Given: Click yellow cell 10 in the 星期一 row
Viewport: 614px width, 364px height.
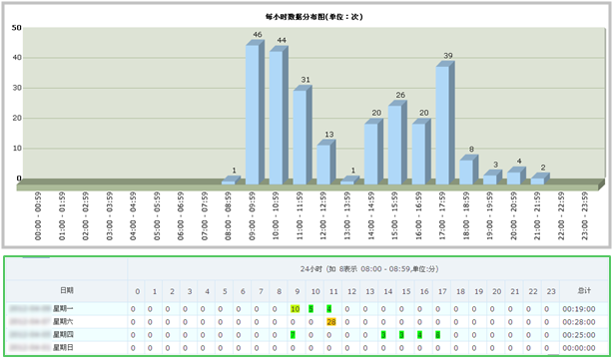Looking at the screenshot, I should 295,309.
